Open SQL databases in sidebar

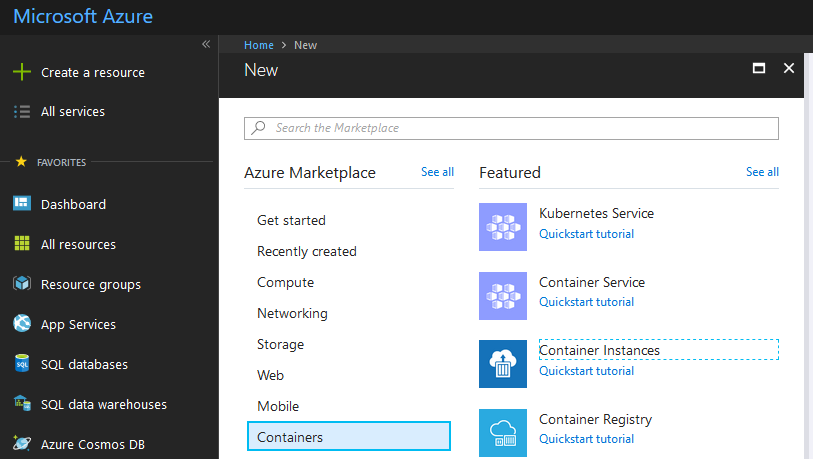pos(84,364)
